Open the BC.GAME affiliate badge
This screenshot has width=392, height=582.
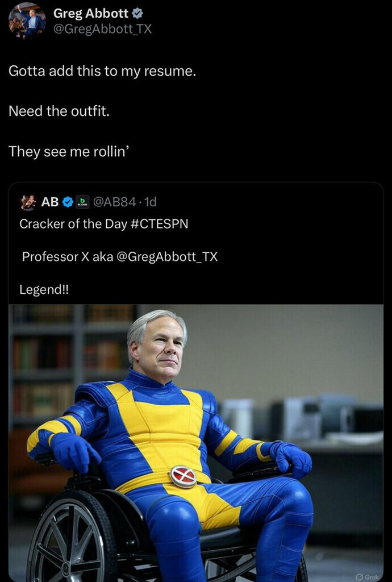click(x=82, y=202)
